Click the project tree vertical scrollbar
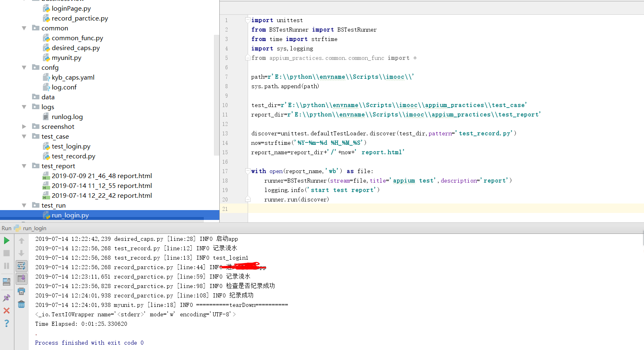Screen dimensions: 644x350 (x=216, y=95)
